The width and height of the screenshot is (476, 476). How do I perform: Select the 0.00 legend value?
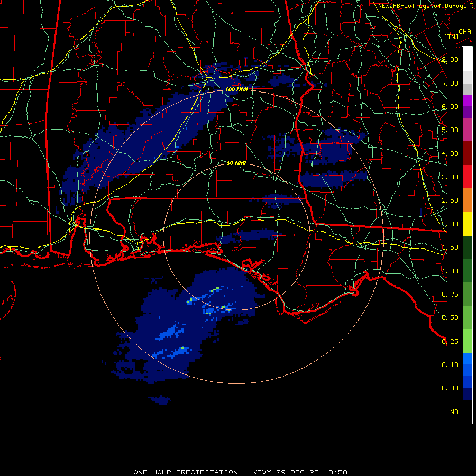(x=450, y=388)
